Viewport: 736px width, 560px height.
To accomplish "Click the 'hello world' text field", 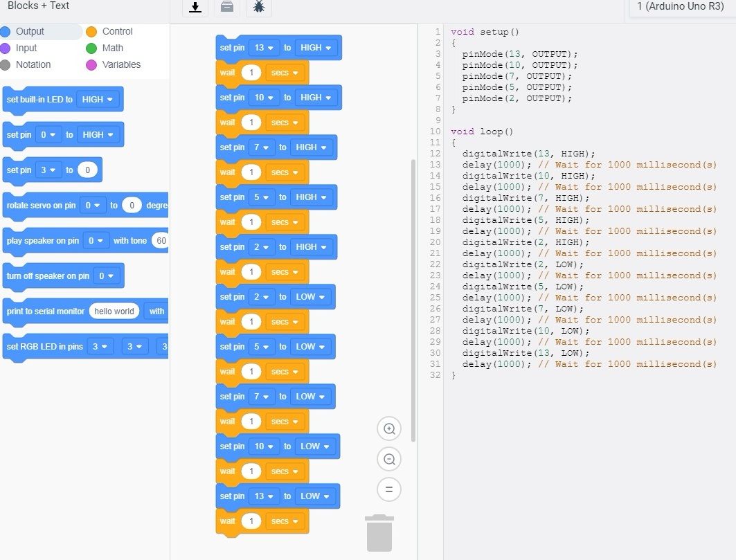I will pyautogui.click(x=114, y=311).
